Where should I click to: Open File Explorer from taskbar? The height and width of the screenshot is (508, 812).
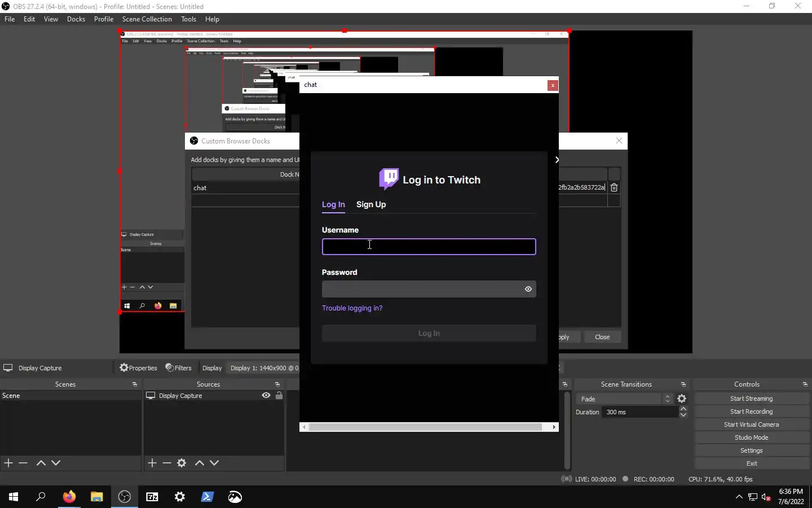pos(96,497)
